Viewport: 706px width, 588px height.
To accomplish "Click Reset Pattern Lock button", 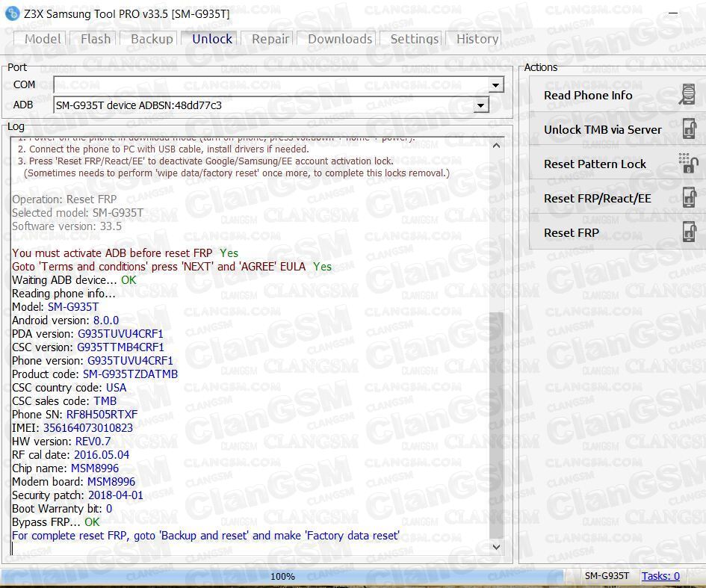I will coord(617,164).
